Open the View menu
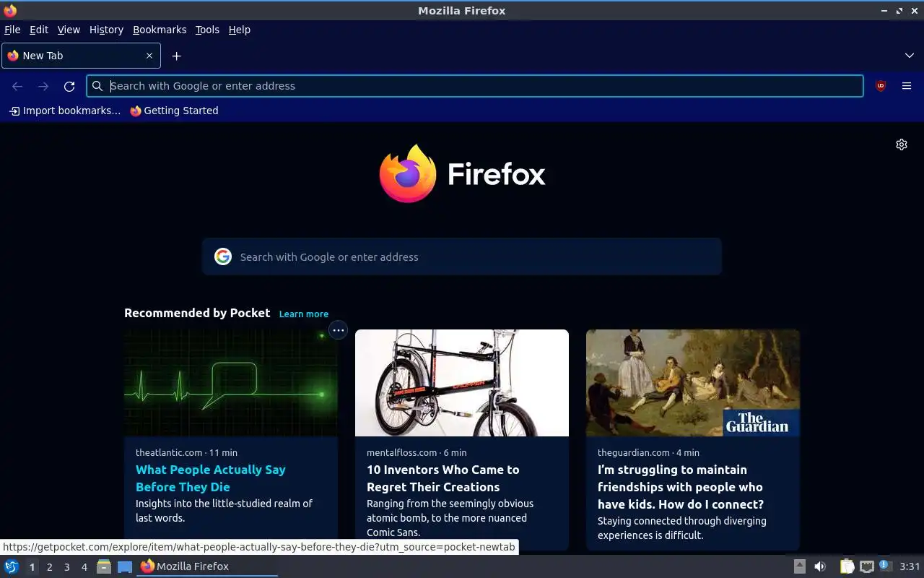Viewport: 924px width, 578px height. tap(69, 30)
